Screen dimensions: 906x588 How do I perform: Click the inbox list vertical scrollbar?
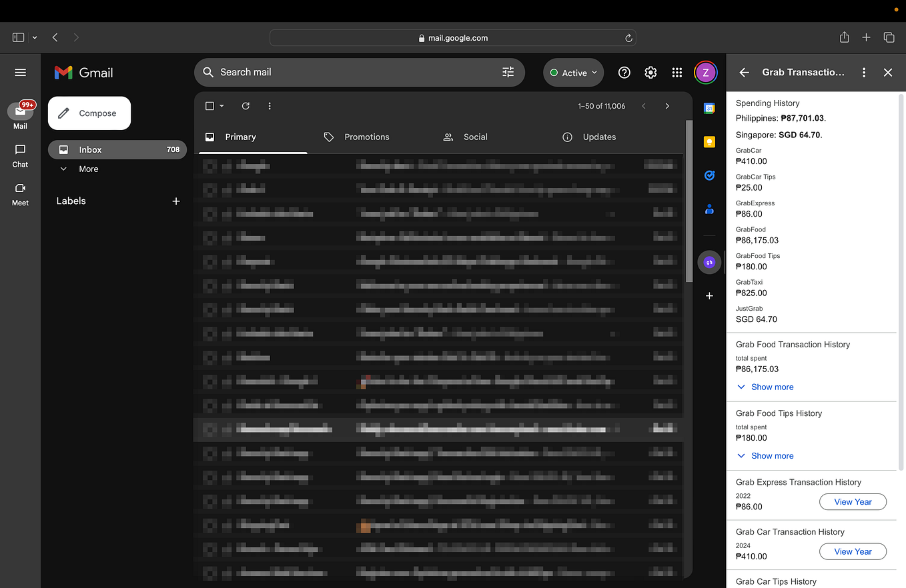coord(689,201)
